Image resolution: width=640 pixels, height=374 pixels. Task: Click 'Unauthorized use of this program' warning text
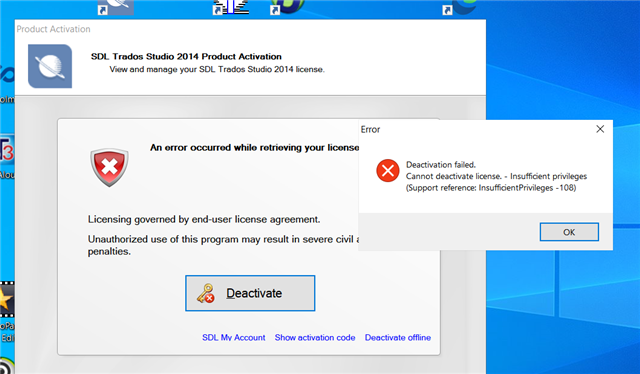(x=223, y=245)
